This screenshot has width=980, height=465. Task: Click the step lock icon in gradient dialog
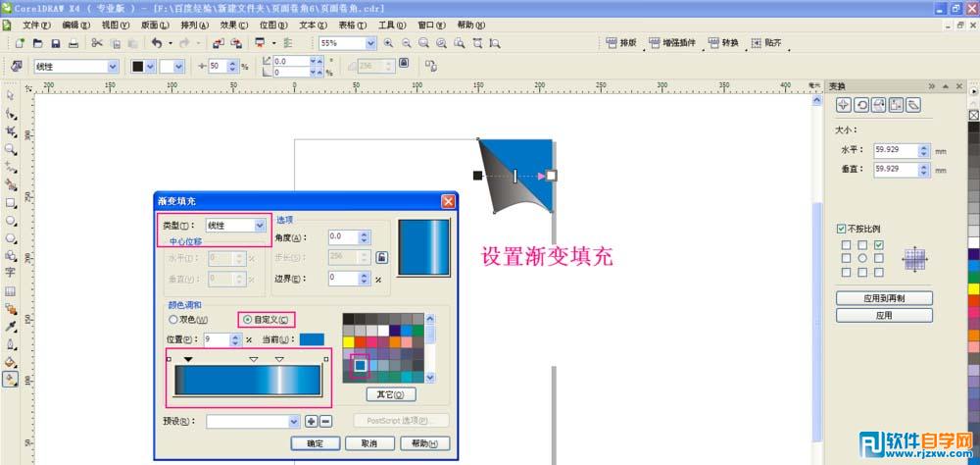coord(381,257)
